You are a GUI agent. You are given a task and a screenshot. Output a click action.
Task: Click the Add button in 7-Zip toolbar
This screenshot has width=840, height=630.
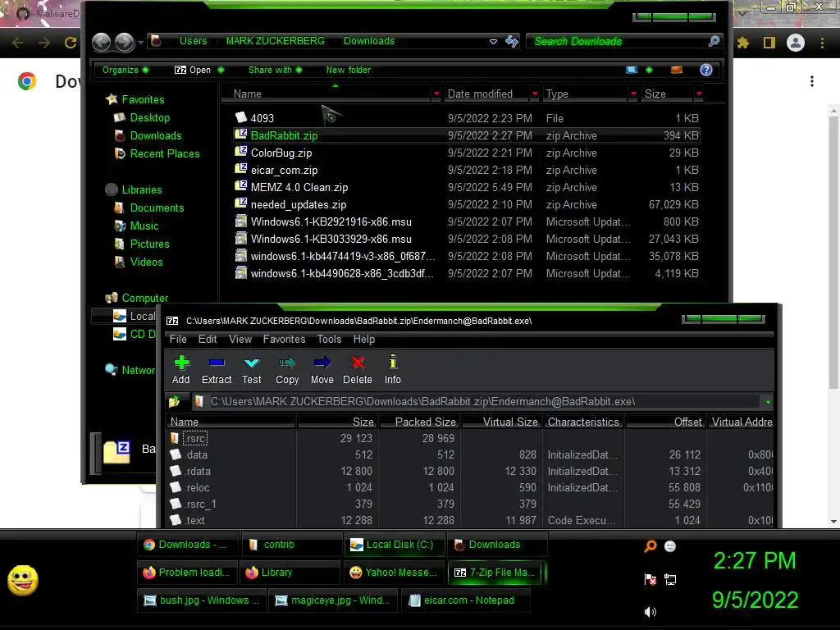[181, 369]
